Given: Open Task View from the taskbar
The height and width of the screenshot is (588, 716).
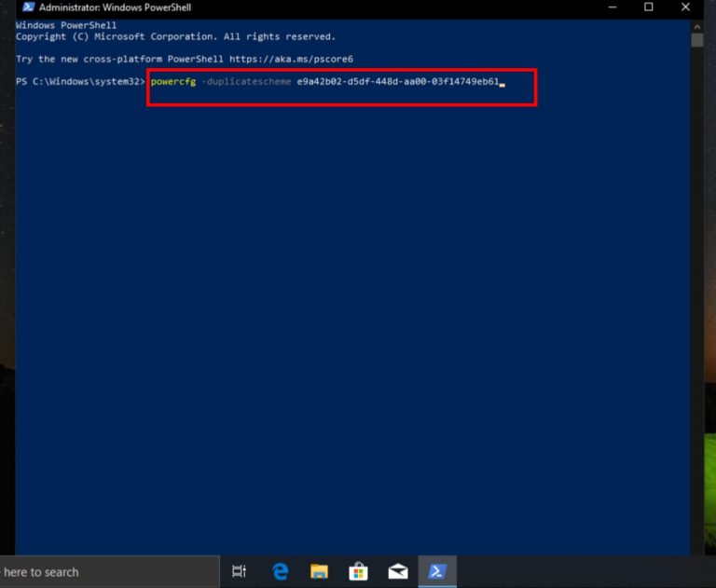Looking at the screenshot, I should click(239, 571).
